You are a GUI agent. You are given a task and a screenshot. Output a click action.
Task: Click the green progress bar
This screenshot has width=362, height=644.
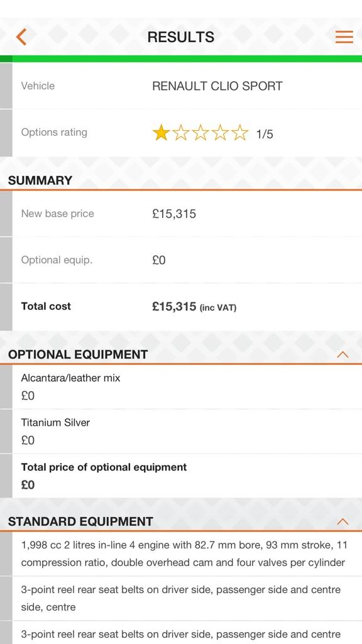pyautogui.click(x=181, y=58)
